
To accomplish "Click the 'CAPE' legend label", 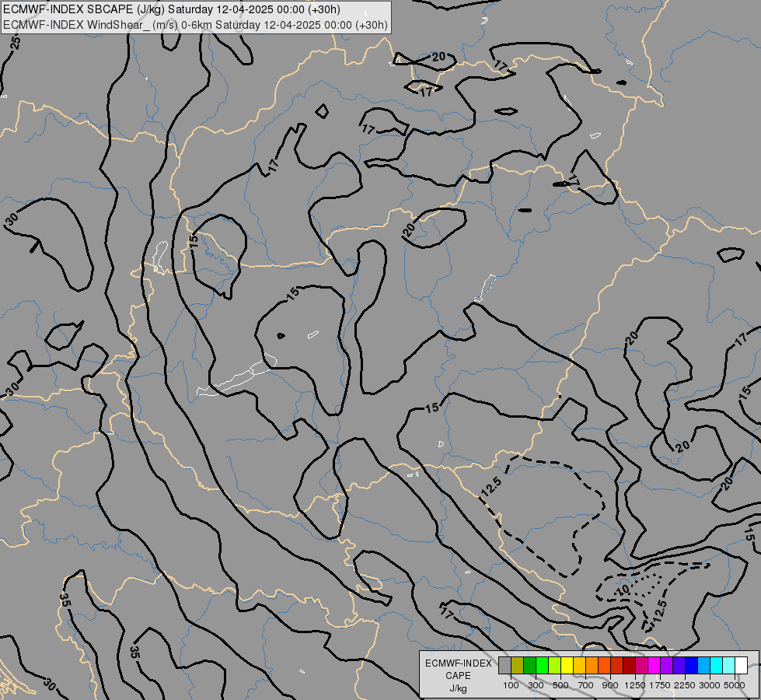I will coord(458,676).
